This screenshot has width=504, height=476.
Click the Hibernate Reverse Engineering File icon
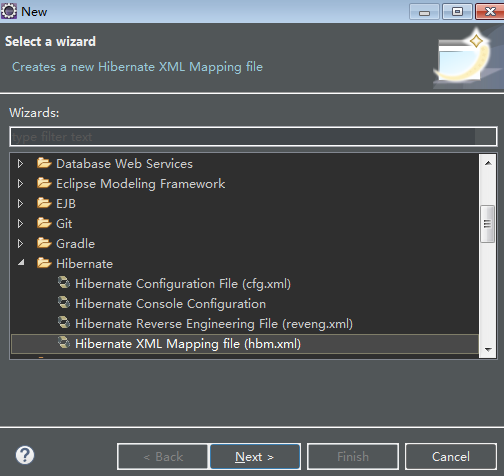coord(64,323)
